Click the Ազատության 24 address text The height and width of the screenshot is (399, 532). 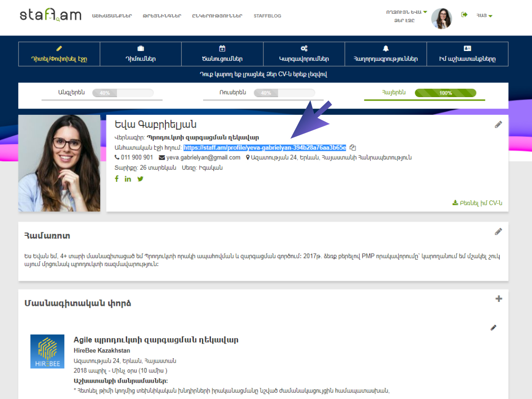pyautogui.click(x=331, y=157)
